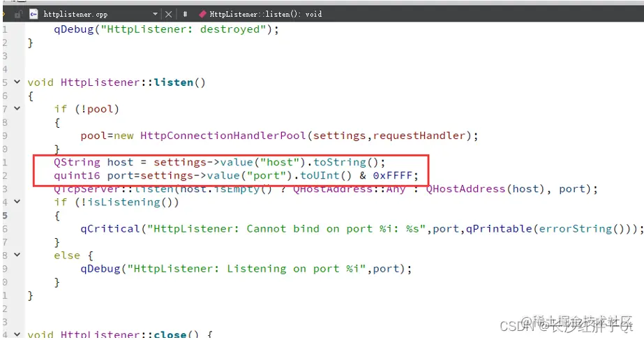Click on 'toUInt()' in the port line
The width and height of the screenshot is (644, 340).
coord(326,176)
